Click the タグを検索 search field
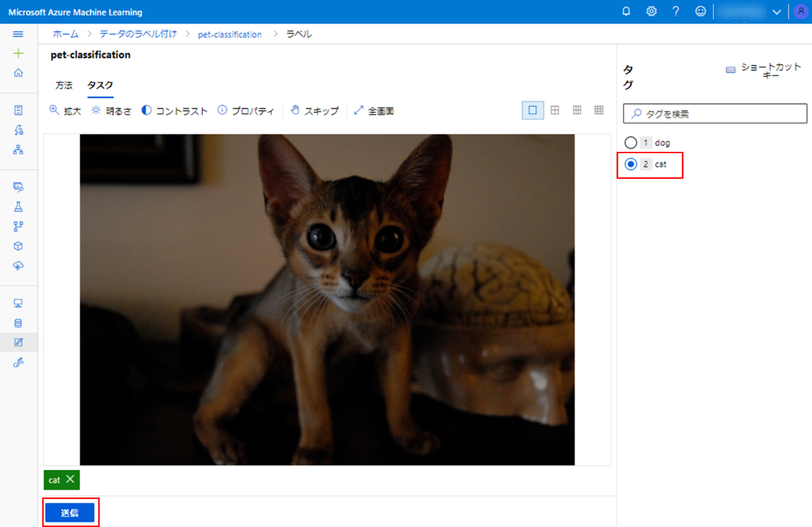Screen dimensions: 812x527 pyautogui.click(x=715, y=114)
